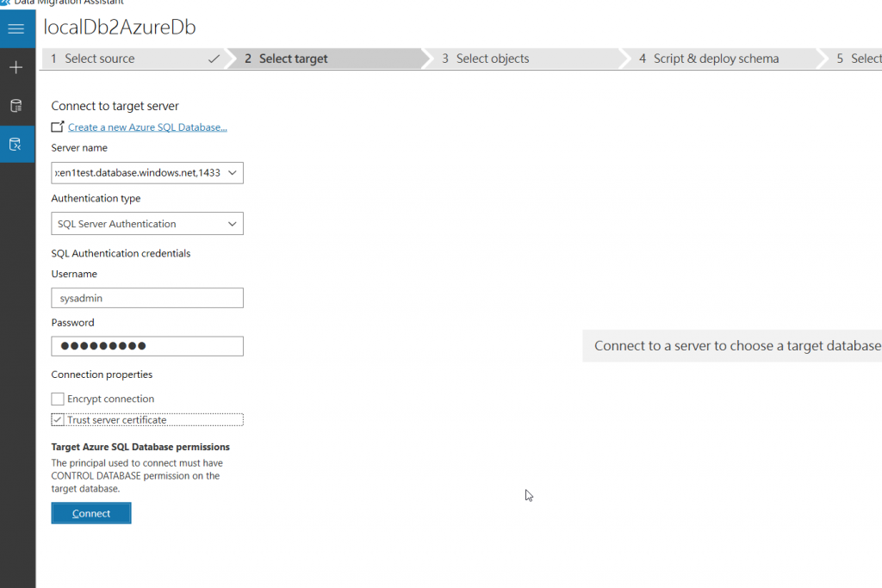
Task: Click the SQL Authentication credentials label
Action: click(x=121, y=253)
